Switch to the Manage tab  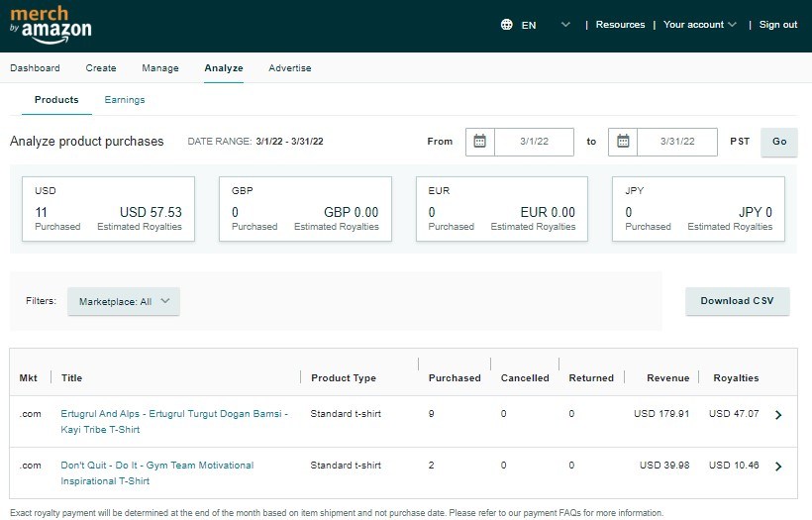[x=160, y=68]
